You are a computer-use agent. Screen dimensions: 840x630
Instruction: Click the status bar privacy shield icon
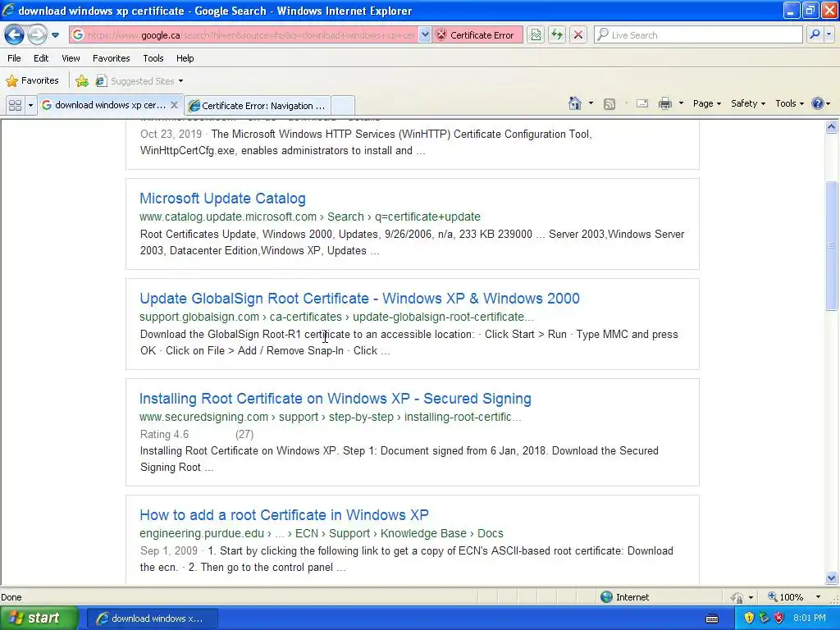click(x=737, y=597)
